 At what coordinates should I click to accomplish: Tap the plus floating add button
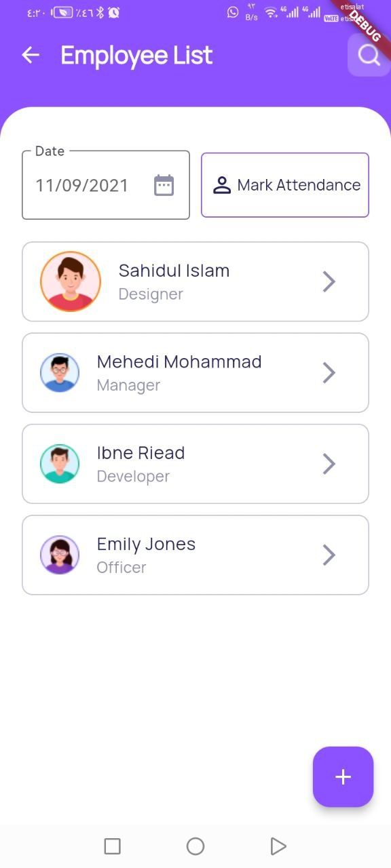point(343,776)
